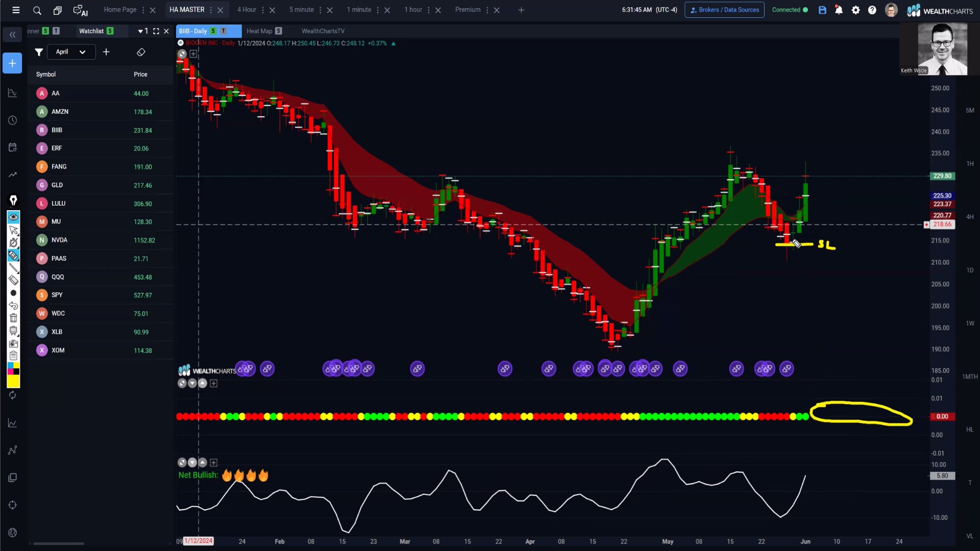
Task: Click the blue plus add-widget button
Action: (x=12, y=63)
